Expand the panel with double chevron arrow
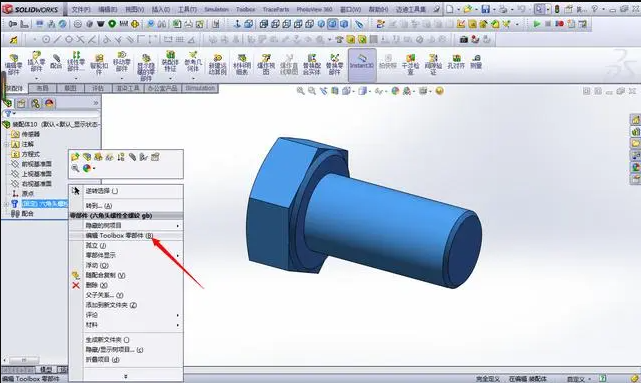 tap(96, 103)
